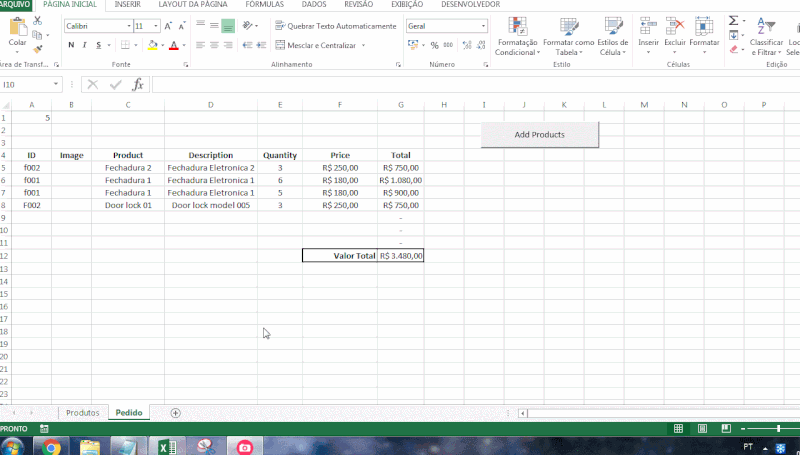Click the insert function fx icon
This screenshot has height=455, width=800.
[x=138, y=85]
